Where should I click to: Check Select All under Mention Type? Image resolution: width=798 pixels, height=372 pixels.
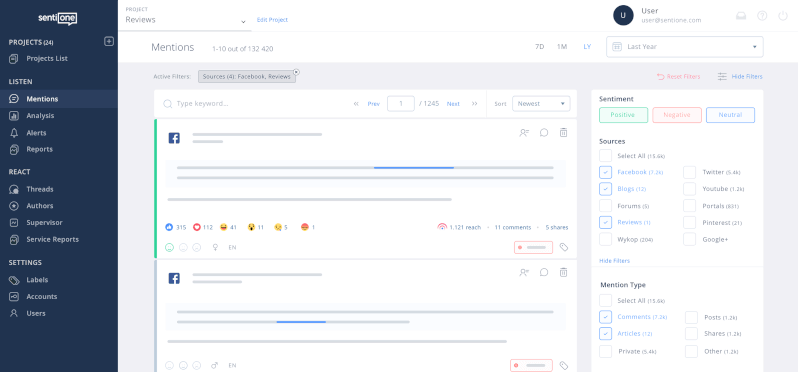tap(606, 300)
